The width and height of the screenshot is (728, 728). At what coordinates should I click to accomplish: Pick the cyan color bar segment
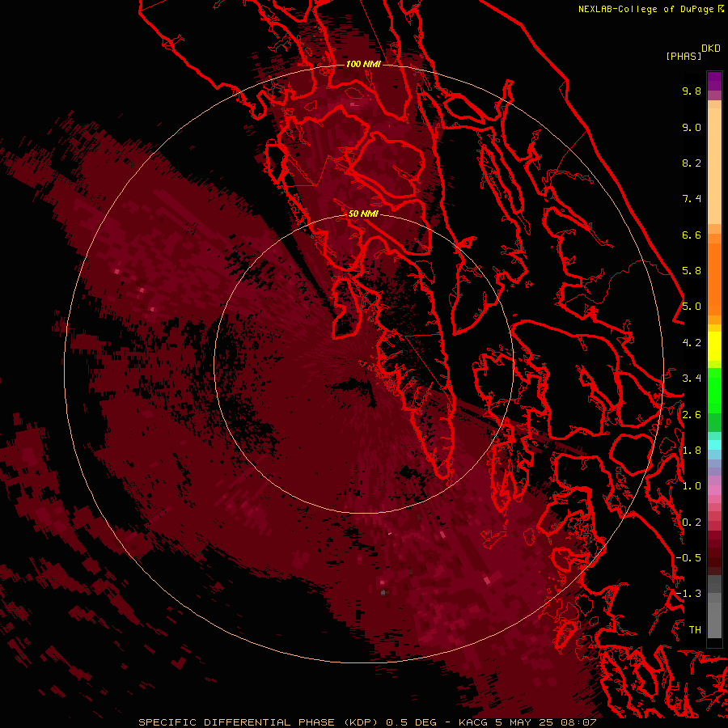click(714, 445)
